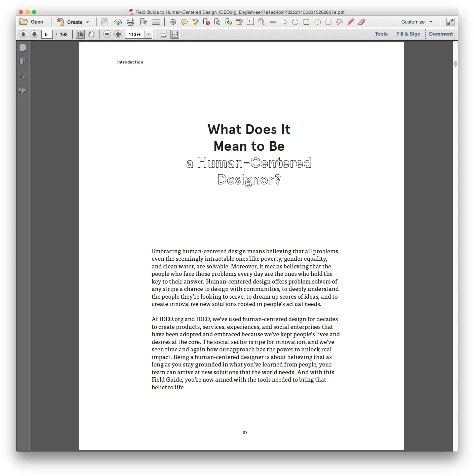Screen dimensions: 474x476
Task: Click the extract page icon
Action: (x=229, y=22)
